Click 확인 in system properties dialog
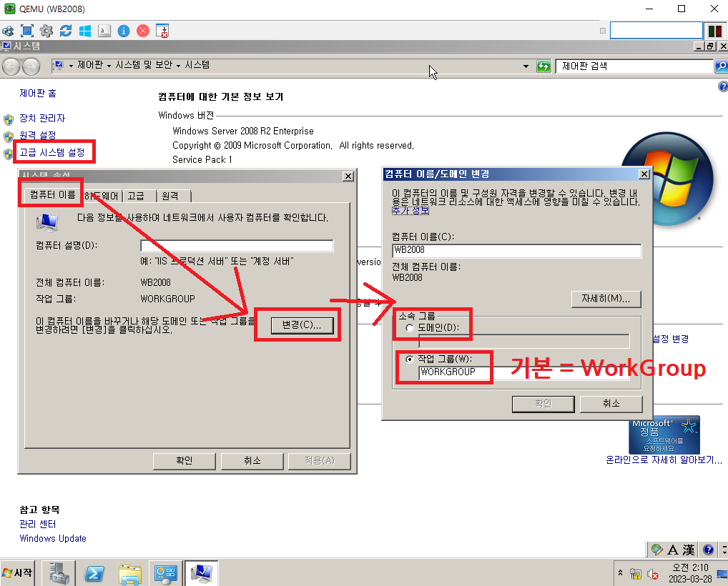Viewport: 728px width, 586px height. 184,461
